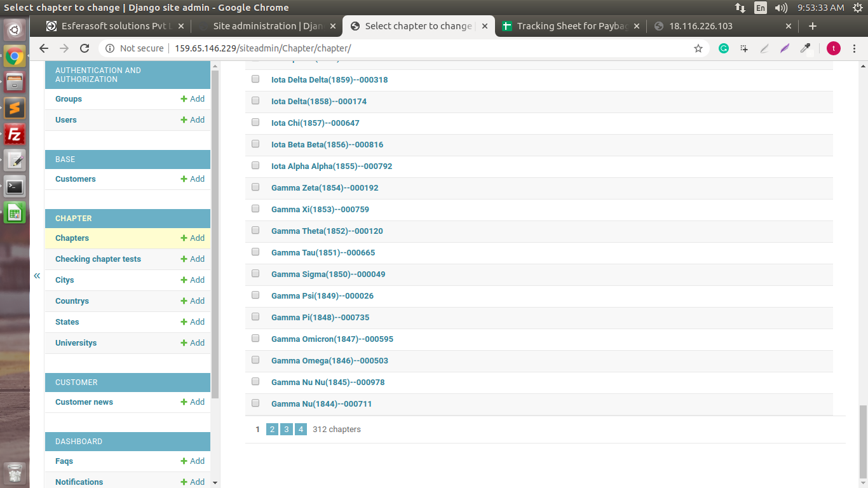868x488 pixels.
Task: Open Terminal from the dock
Action: (x=15, y=187)
